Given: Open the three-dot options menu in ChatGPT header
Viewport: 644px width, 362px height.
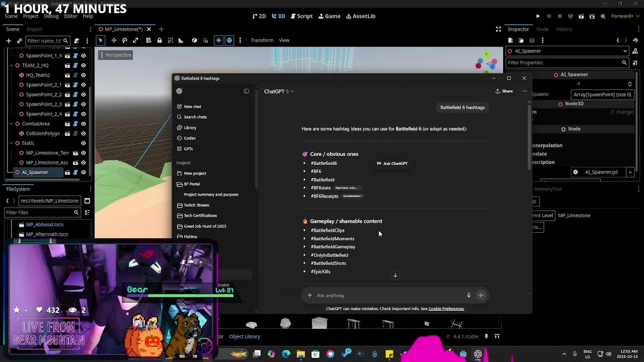Looking at the screenshot, I should [x=524, y=91].
